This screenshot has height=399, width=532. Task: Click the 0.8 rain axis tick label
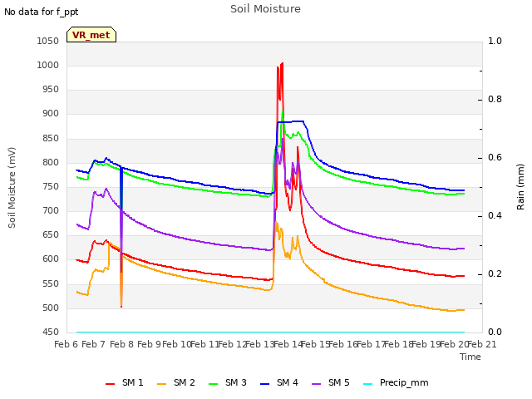495,100
